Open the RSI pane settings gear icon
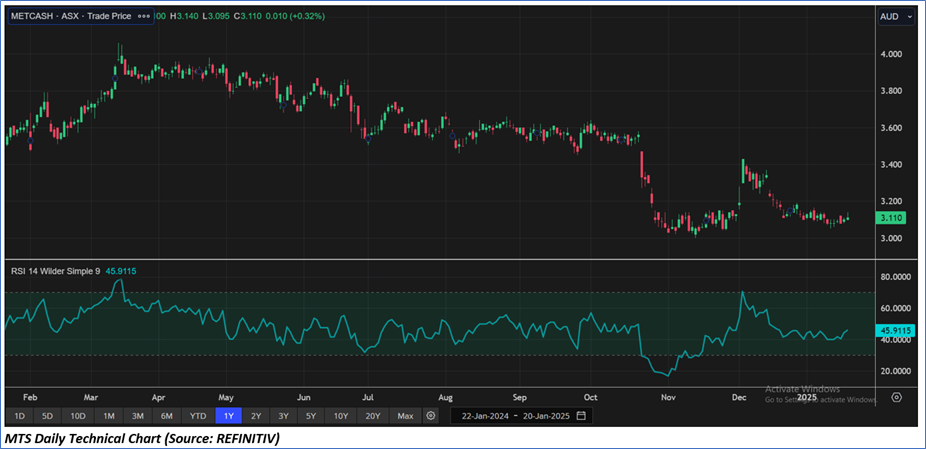Screen dimensions: 926x449 point(896,397)
